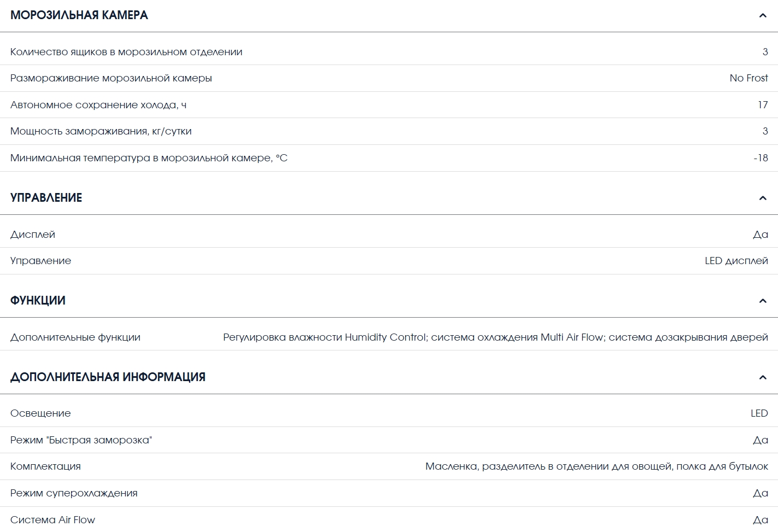778x532 pixels.
Task: Select the Количество ящиков в морозильном отделении row
Action: point(389,52)
